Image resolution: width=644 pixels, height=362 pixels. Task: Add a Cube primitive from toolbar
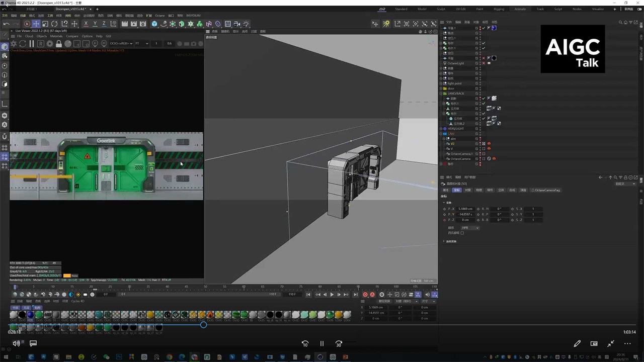coord(154,24)
